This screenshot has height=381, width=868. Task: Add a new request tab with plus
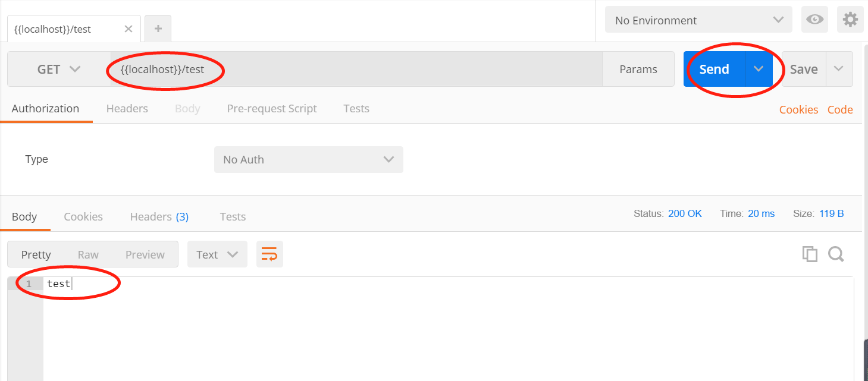(x=158, y=29)
